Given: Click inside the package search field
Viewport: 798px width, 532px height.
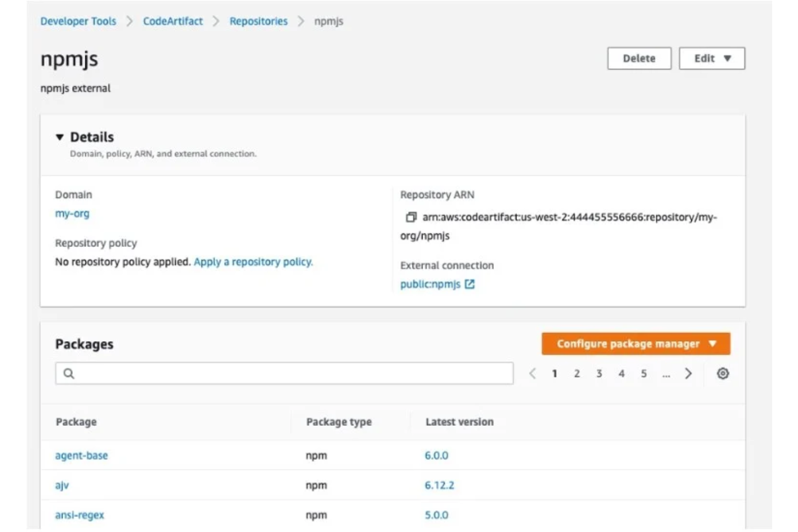Looking at the screenshot, I should (270, 372).
